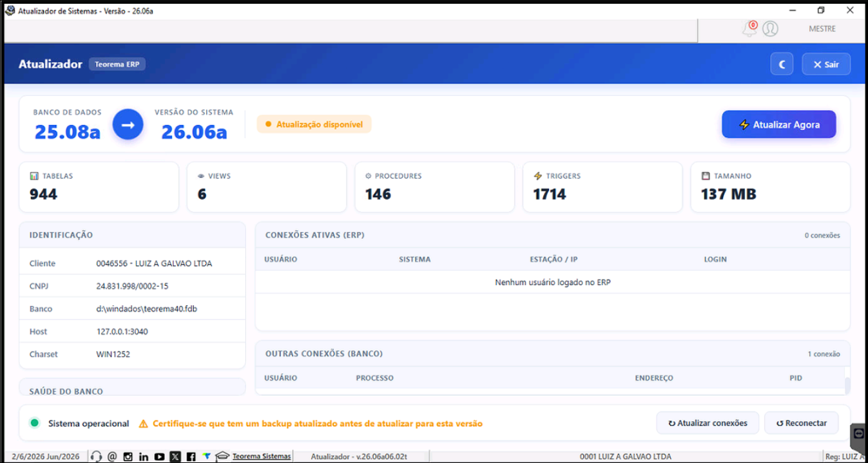This screenshot has width=868, height=463.
Task: Refresh connections with Atualizar conexões button
Action: tap(708, 423)
